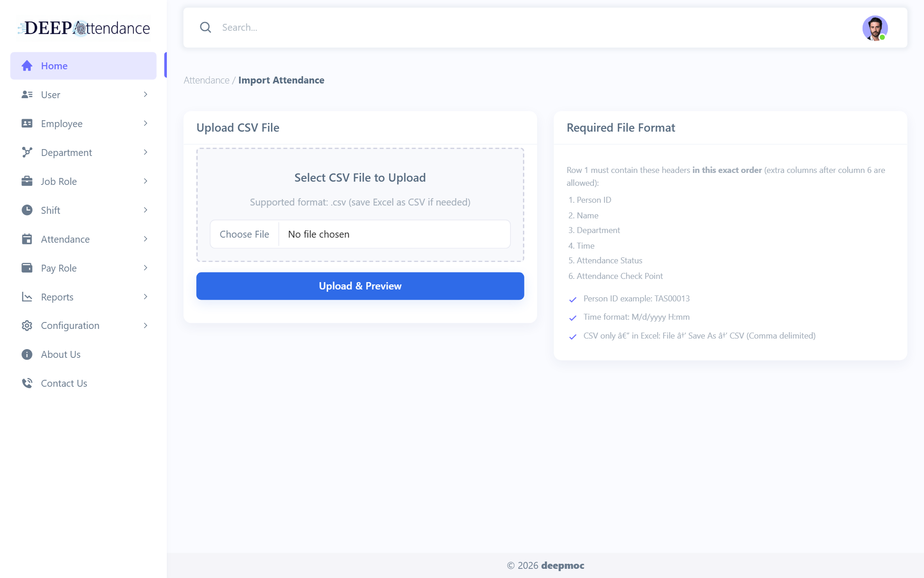The image size is (924, 578).
Task: Click the Home house icon in sidebar
Action: (27, 66)
